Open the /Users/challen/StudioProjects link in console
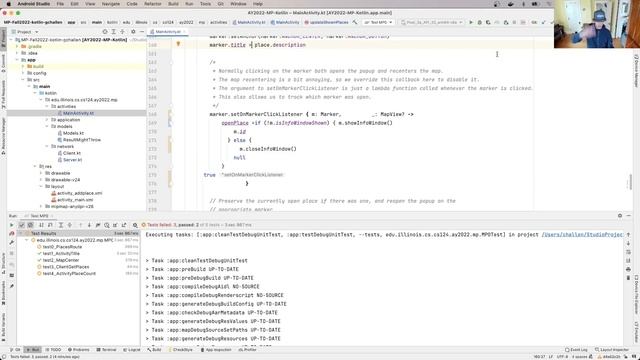The height and width of the screenshot is (360, 640). 582,235
